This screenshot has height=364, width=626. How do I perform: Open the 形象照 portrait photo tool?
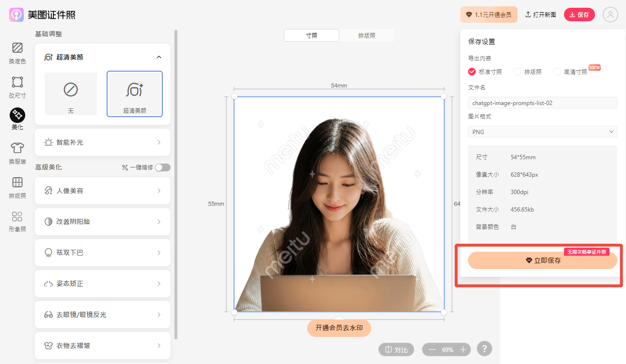(x=17, y=221)
